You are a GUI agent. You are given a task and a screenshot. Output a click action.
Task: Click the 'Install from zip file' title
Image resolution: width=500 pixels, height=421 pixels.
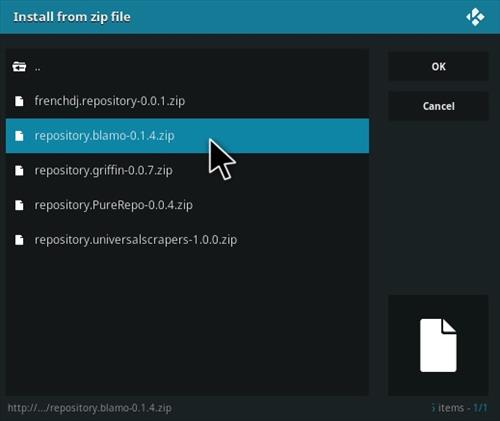click(x=72, y=17)
